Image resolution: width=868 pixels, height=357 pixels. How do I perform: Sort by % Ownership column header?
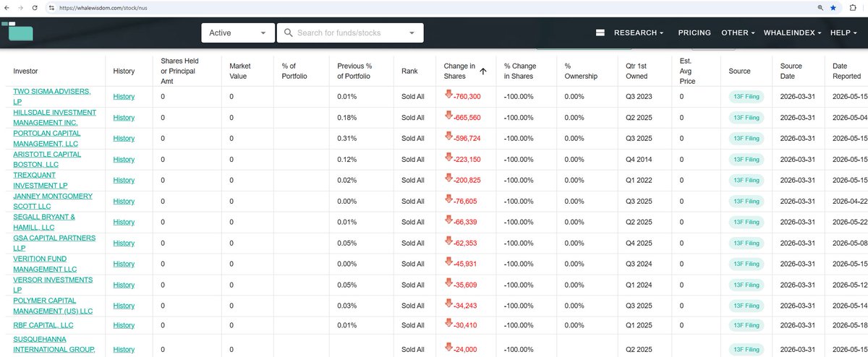click(581, 71)
